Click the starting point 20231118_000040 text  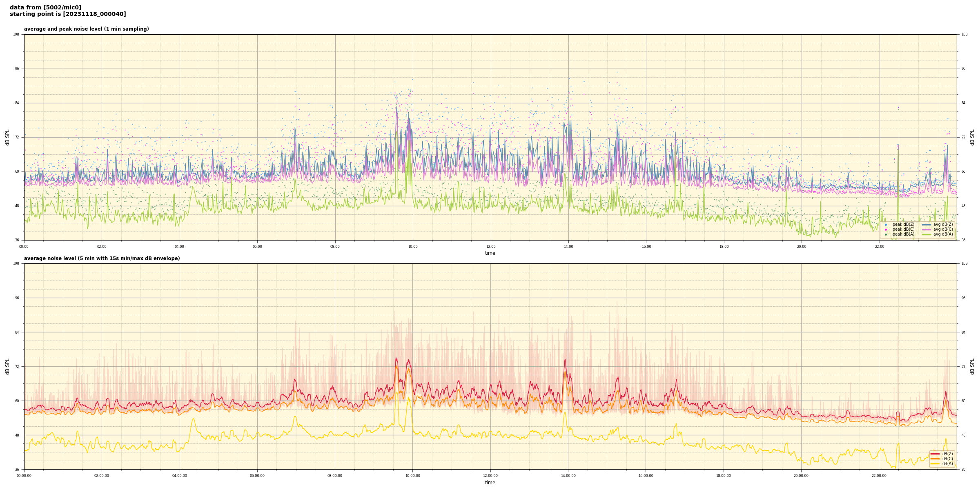pyautogui.click(x=68, y=14)
